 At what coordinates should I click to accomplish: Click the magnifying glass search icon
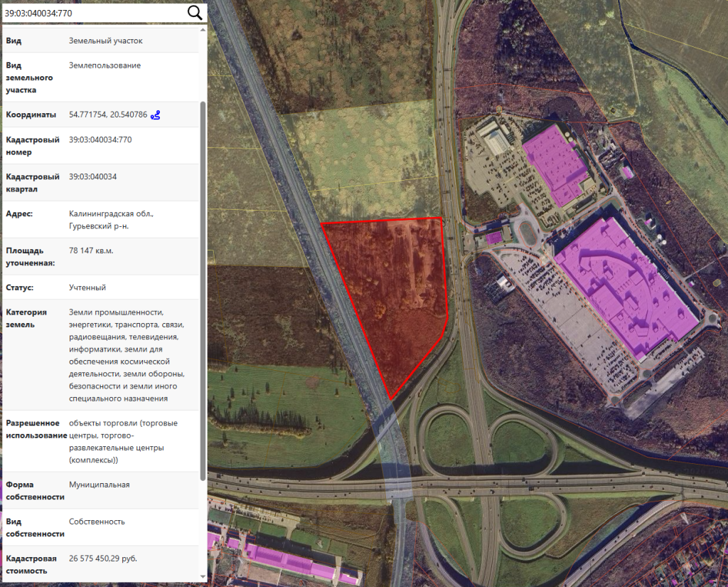[195, 13]
